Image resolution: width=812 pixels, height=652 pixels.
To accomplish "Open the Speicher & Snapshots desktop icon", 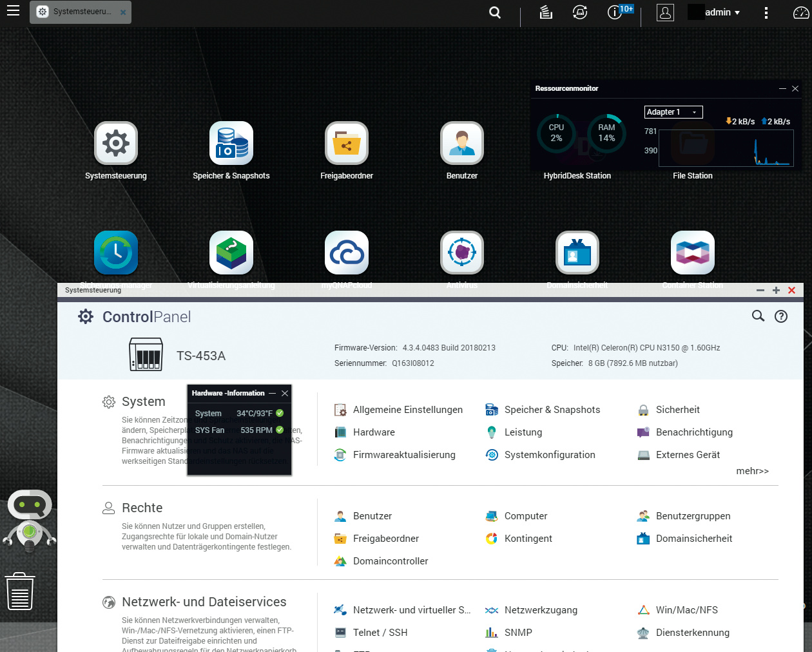I will 231,144.
